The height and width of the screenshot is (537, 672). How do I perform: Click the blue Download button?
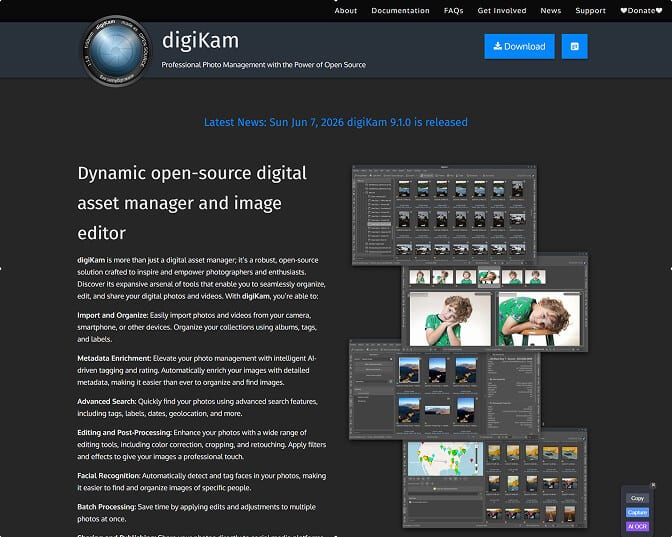pyautogui.click(x=519, y=46)
